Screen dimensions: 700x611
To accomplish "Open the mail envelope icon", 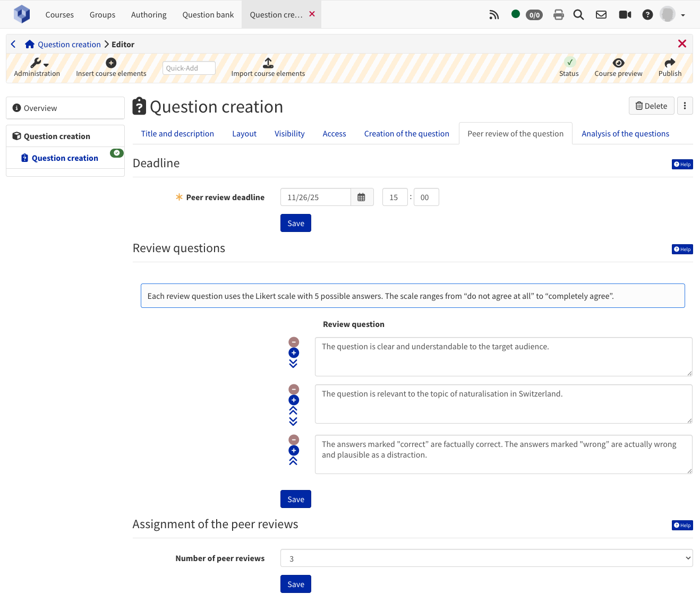I will (x=601, y=15).
